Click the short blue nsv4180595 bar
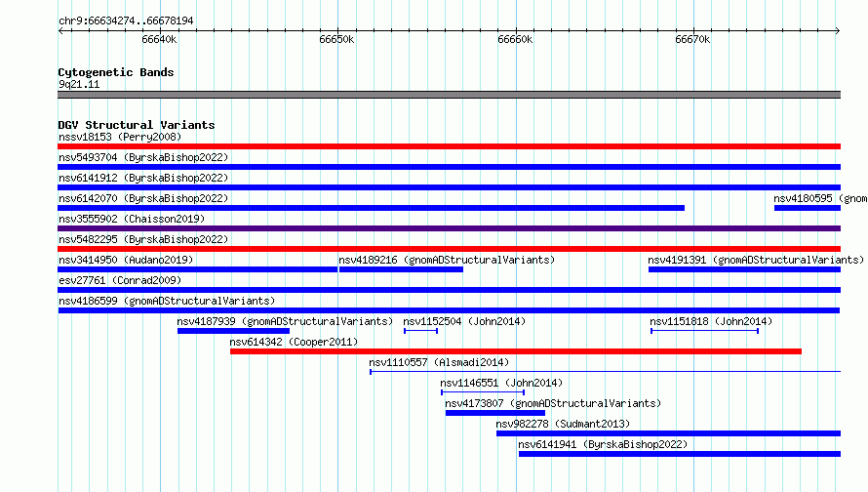 click(x=808, y=208)
